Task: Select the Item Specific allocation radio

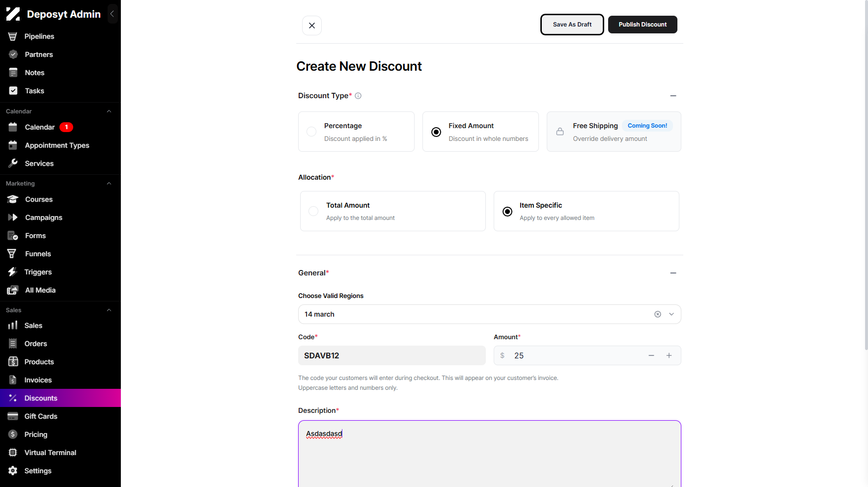Action: coord(507,212)
